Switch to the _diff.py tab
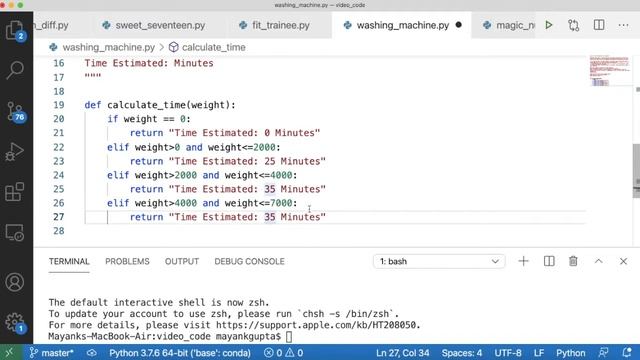The width and height of the screenshot is (640, 360). coord(51,25)
